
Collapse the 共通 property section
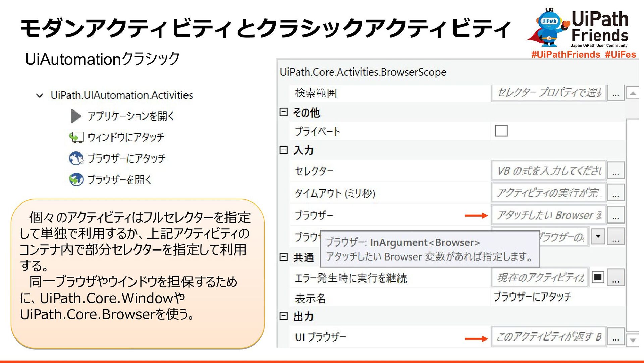(284, 257)
